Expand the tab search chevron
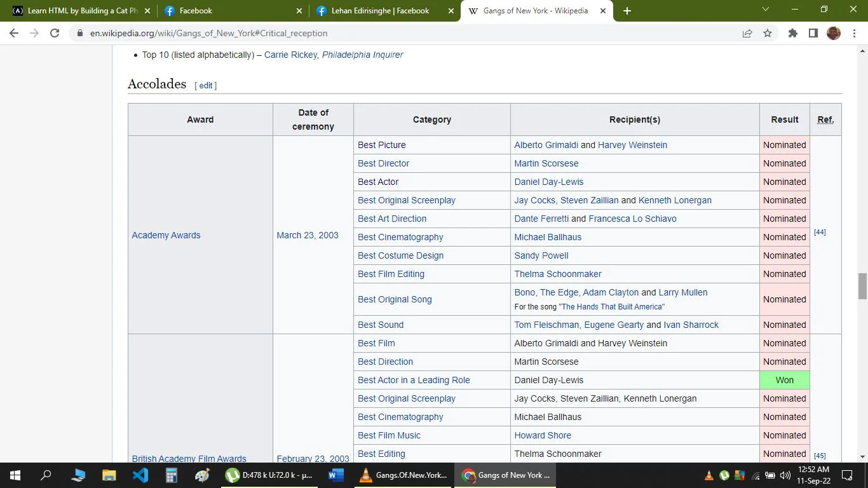 766,10
